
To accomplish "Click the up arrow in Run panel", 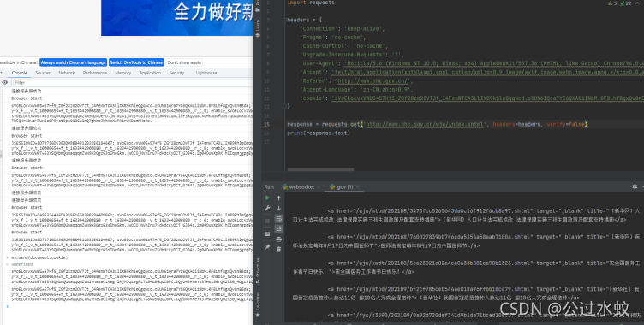I will click(279, 198).
